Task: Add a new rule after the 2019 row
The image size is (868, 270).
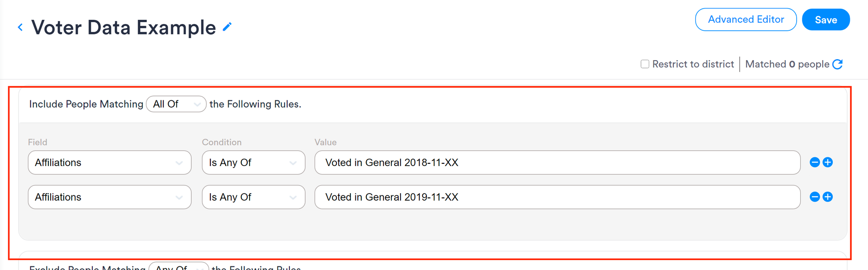Action: pos(828,197)
